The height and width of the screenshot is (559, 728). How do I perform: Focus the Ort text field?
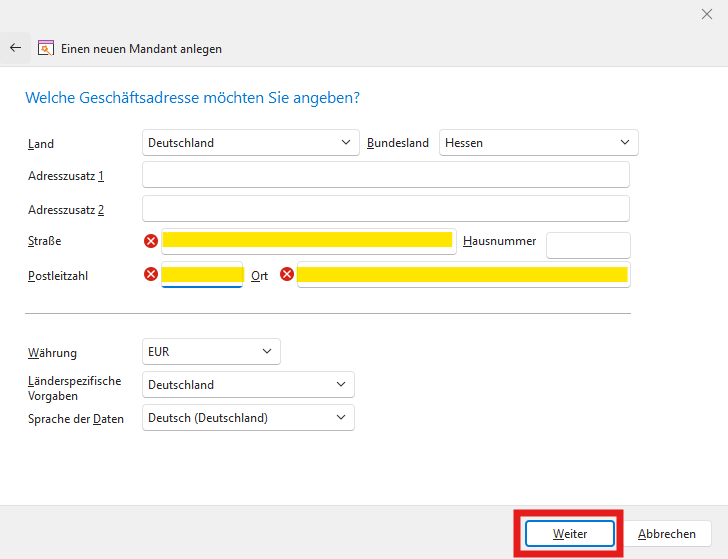(x=462, y=274)
